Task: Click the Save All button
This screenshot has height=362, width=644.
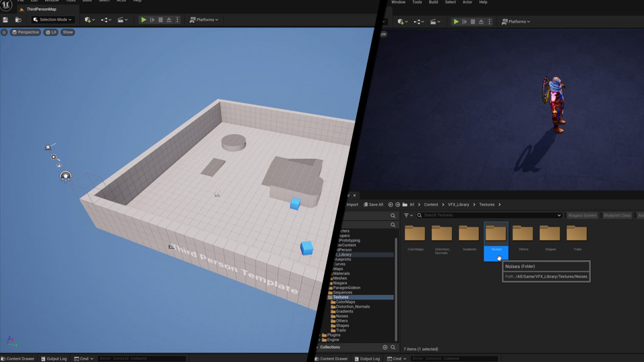Action: (374, 204)
